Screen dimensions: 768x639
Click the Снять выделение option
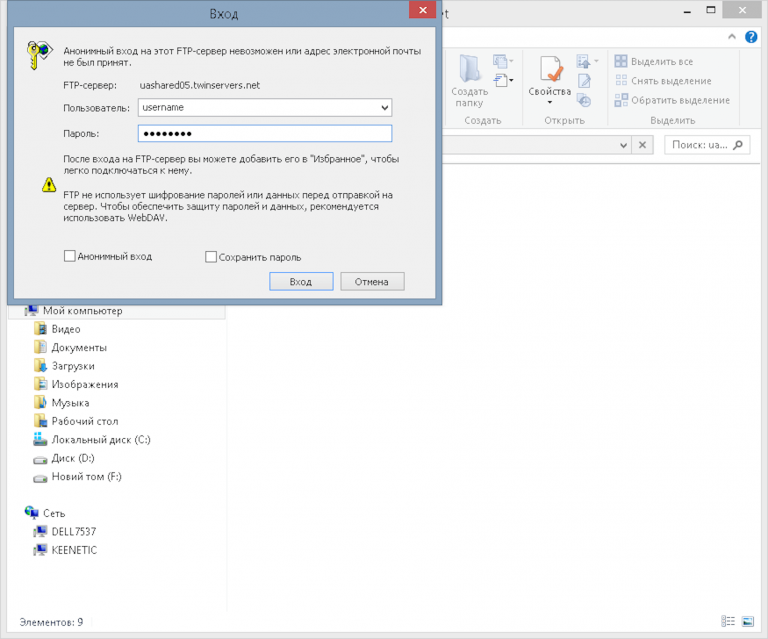[671, 81]
